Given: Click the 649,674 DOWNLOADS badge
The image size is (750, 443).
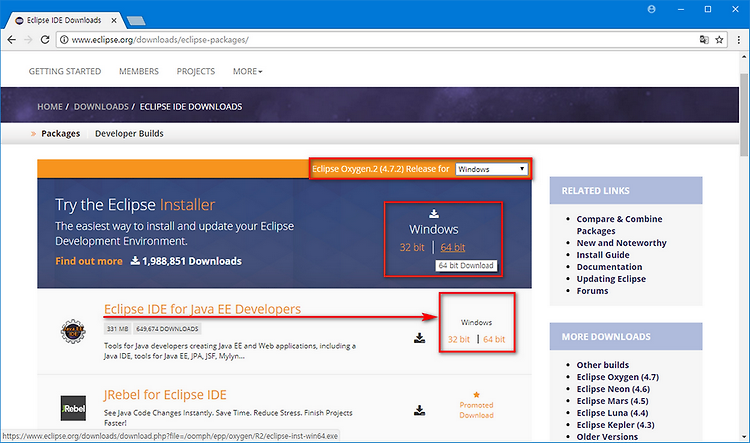Looking at the screenshot, I should click(x=167, y=329).
